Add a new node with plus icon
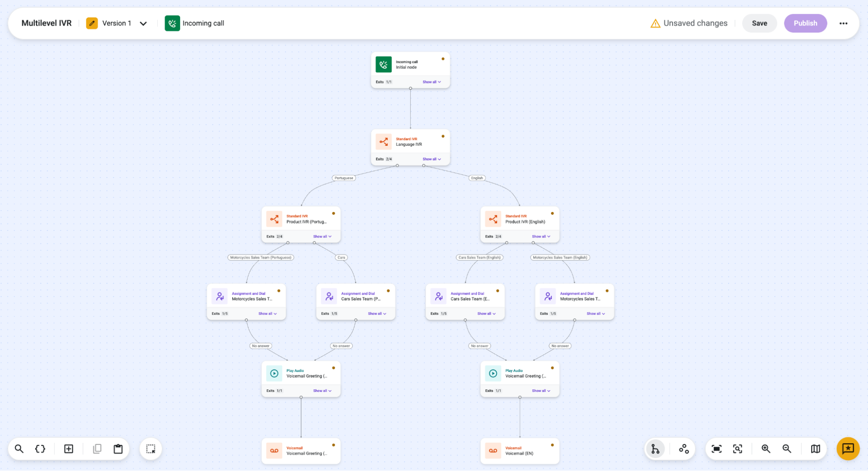This screenshot has width=868, height=471. 69,449
